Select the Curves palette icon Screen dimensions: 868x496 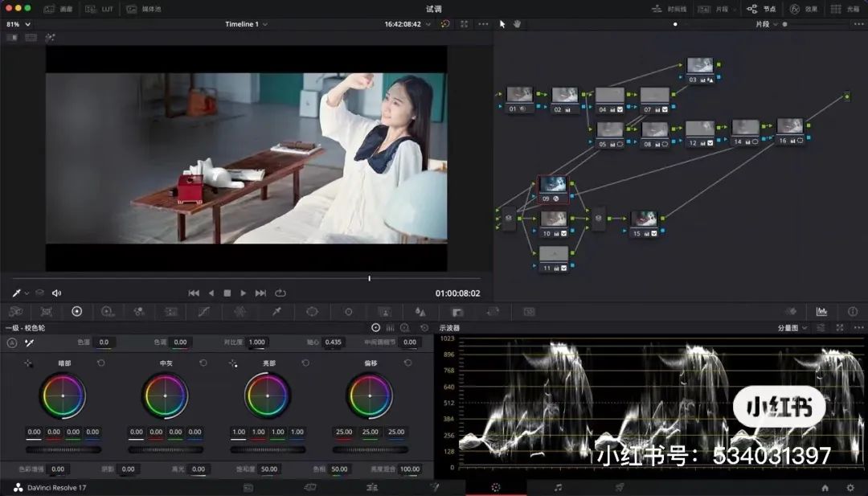click(x=203, y=312)
